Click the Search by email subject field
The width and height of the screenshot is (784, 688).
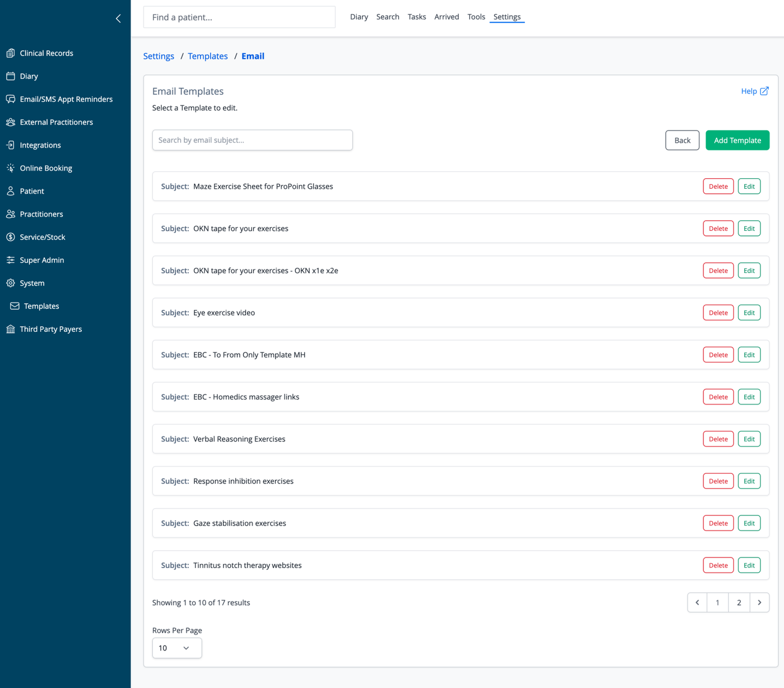pyautogui.click(x=253, y=140)
